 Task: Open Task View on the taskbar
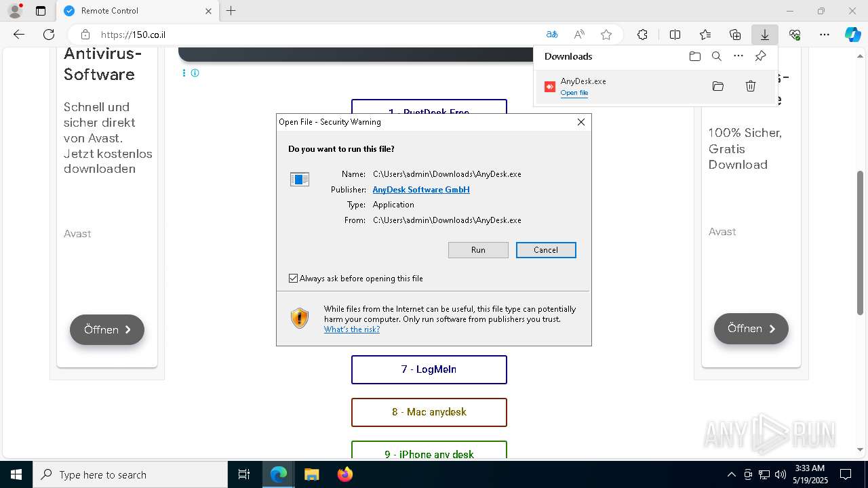click(x=244, y=474)
